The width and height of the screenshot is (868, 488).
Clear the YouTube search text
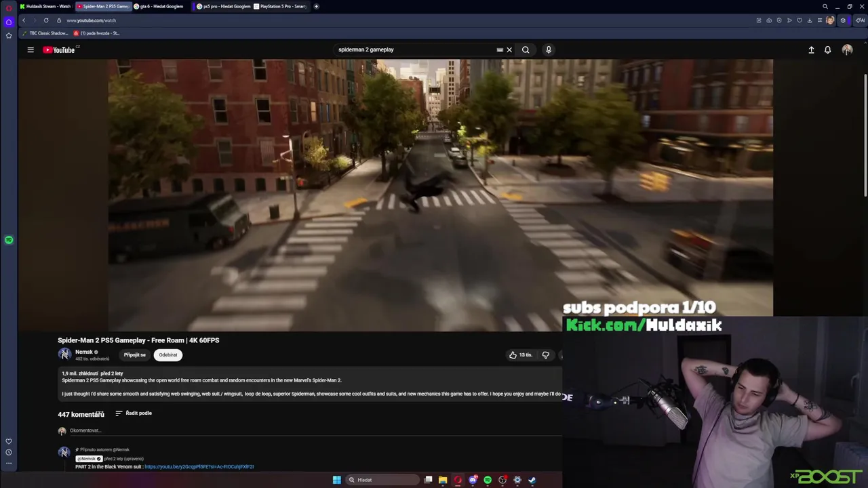point(509,49)
